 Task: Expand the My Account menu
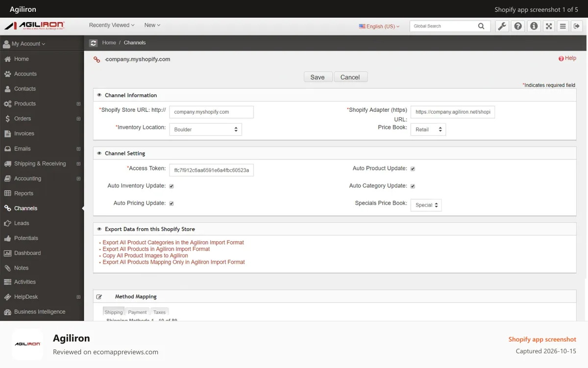[x=24, y=44]
